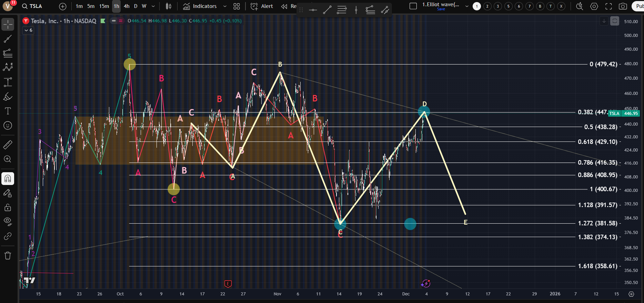Screen dimensions: 644x303
Task: Expand the timeframe interval dropdown
Action: pos(153,6)
